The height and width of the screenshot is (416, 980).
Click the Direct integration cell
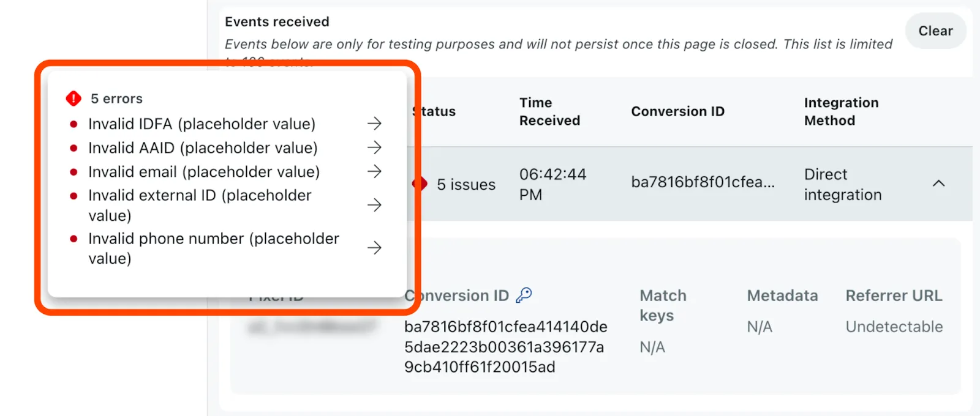coord(842,184)
